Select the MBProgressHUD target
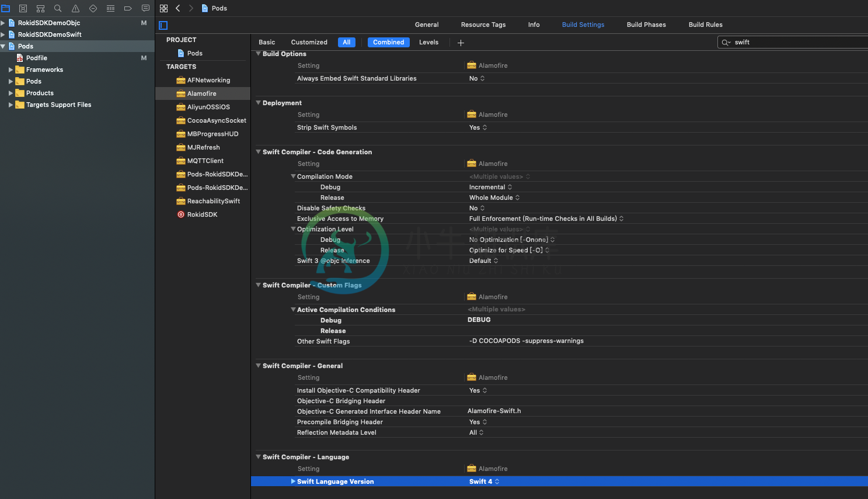The width and height of the screenshot is (868, 499). pyautogui.click(x=207, y=134)
